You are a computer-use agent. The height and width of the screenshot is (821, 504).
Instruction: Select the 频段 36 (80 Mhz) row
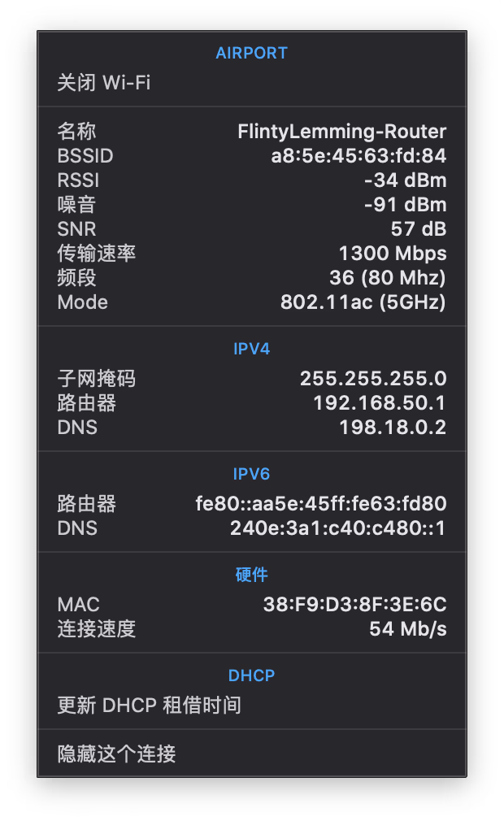(252, 278)
